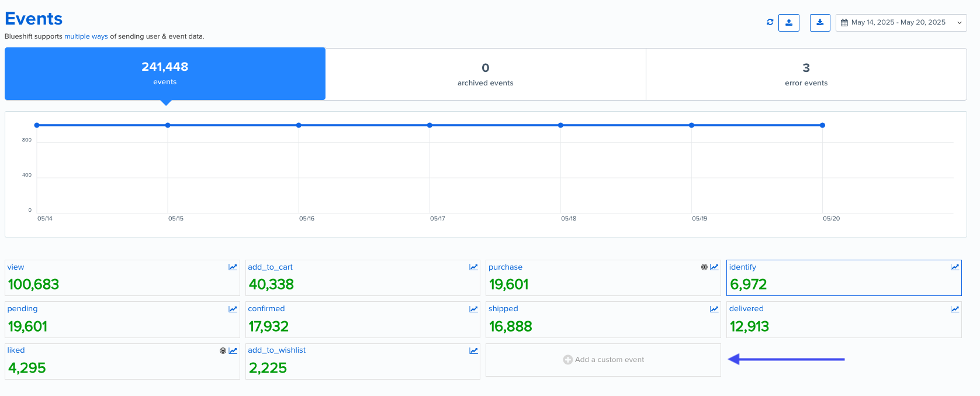Click the calendar icon in date picker
Image resolution: width=980 pixels, height=396 pixels.
pos(844,23)
